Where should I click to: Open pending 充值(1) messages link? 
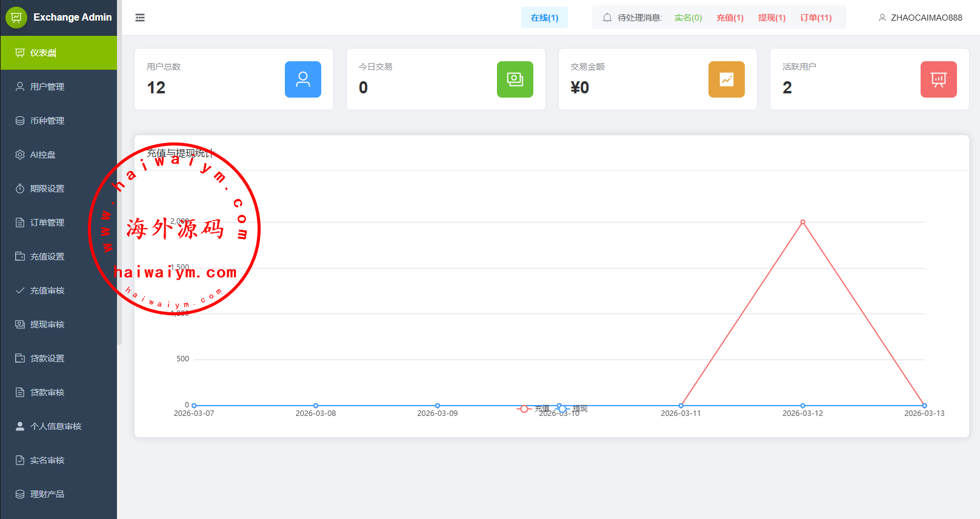coord(730,18)
